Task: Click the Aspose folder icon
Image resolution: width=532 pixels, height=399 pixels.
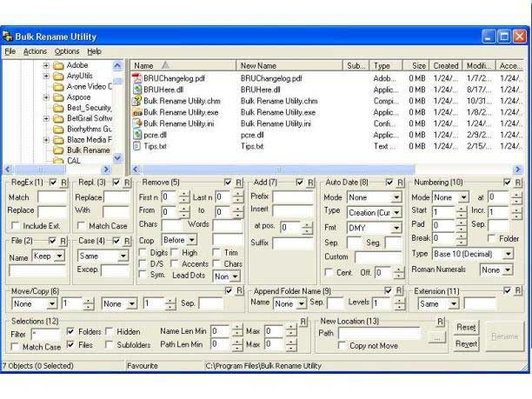Action: coord(59,97)
